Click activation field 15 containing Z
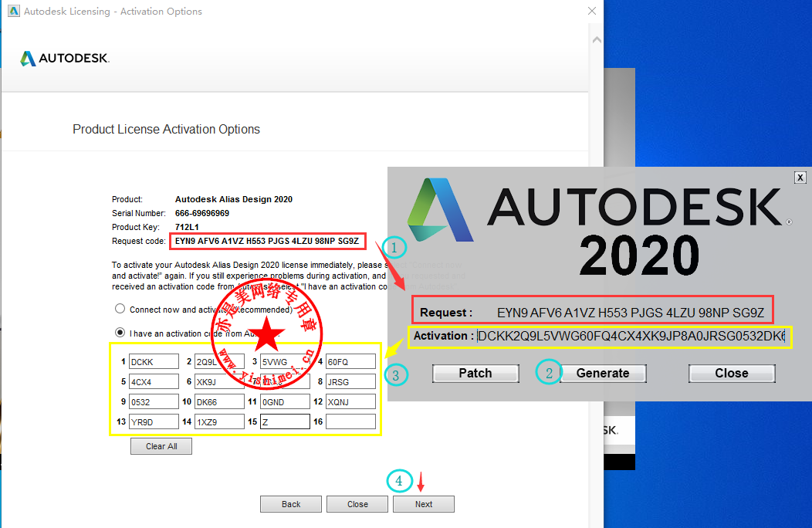The width and height of the screenshot is (812, 528). coord(285,421)
